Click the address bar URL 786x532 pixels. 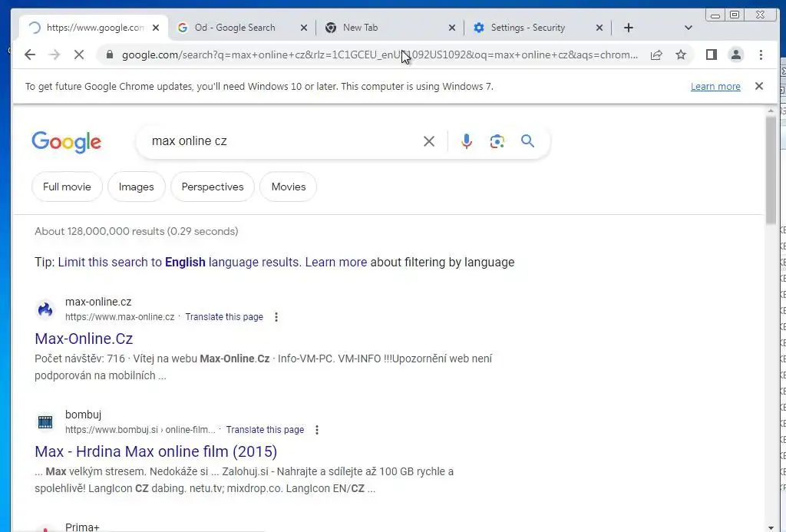click(x=379, y=55)
